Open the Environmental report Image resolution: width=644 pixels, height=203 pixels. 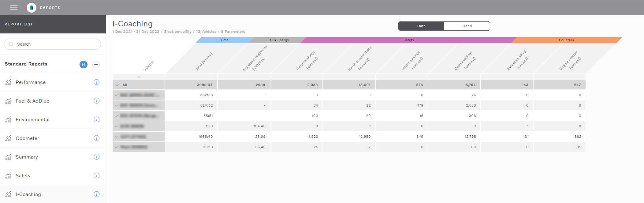point(53,119)
